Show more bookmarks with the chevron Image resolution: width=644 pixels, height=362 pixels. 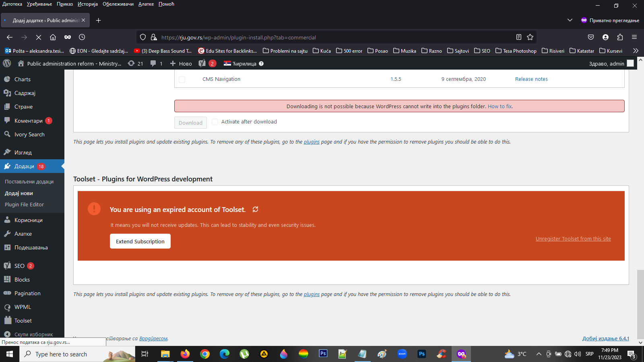(x=636, y=51)
